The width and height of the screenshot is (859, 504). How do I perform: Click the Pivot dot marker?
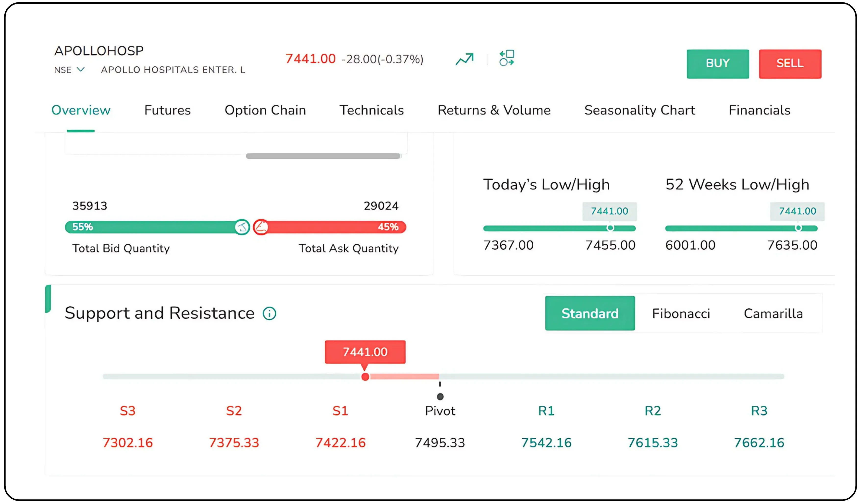pos(440,397)
